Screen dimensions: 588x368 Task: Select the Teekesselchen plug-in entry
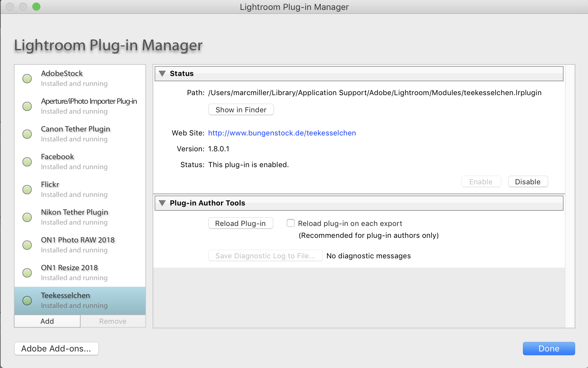pos(80,301)
